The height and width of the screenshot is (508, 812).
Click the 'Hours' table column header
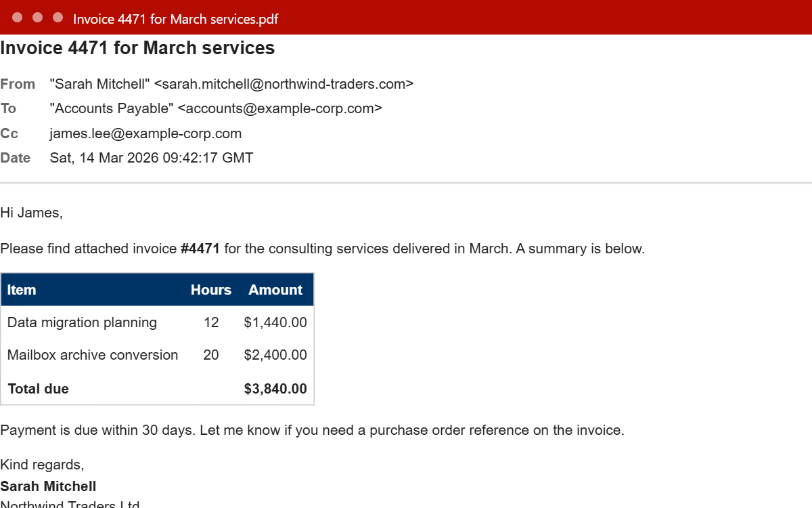(x=211, y=290)
